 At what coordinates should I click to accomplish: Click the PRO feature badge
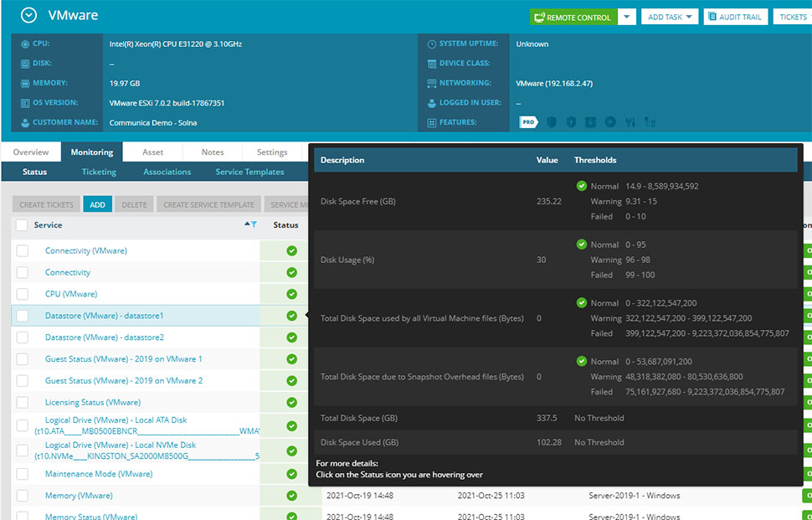tap(528, 122)
